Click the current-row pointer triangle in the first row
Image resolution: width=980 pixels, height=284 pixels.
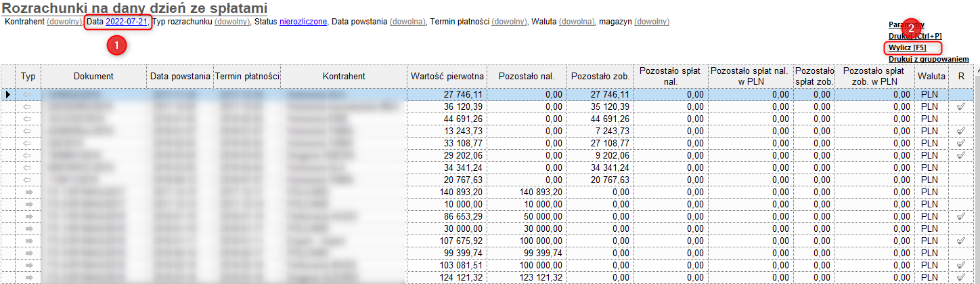click(x=7, y=95)
